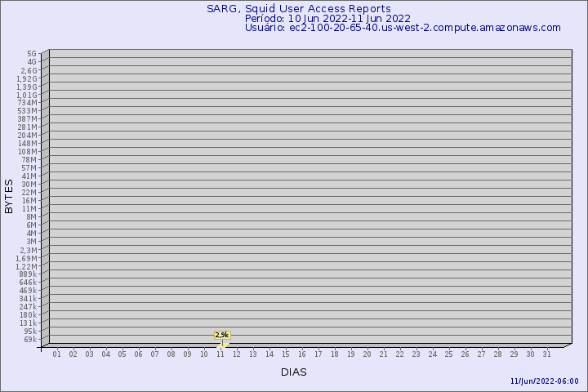Click the 281M y-axis label
Viewport: 588px width, 392px height.
tap(28, 127)
